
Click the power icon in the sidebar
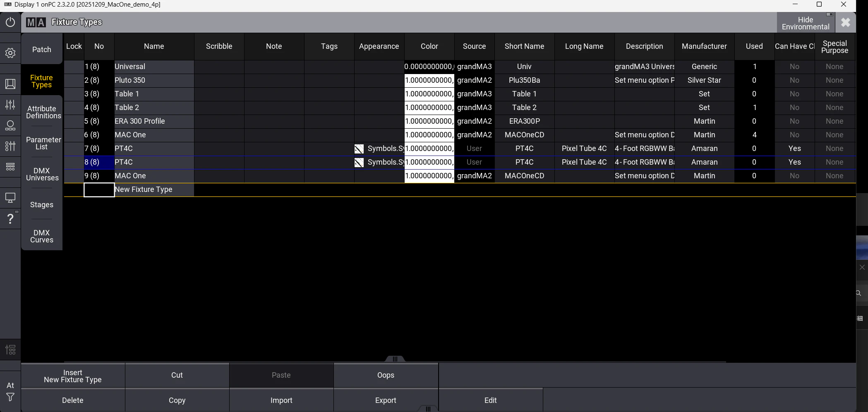(x=10, y=22)
